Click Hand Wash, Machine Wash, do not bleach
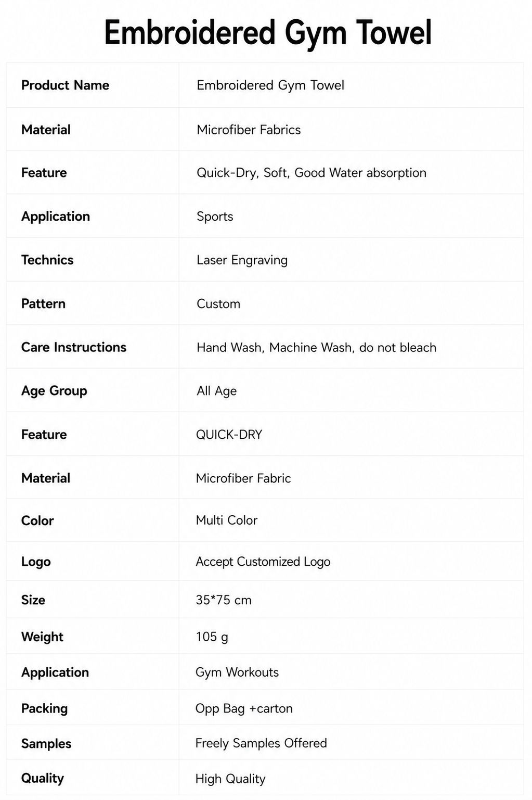This screenshot has width=532, height=800. coord(316,347)
